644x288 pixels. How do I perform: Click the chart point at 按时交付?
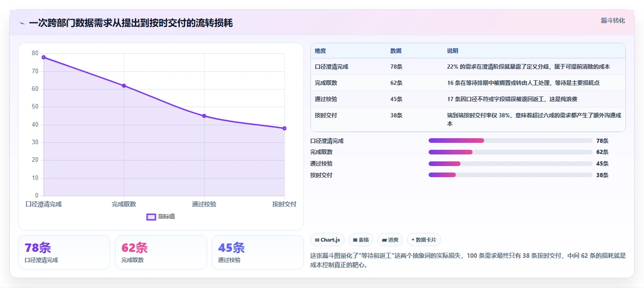click(x=284, y=128)
